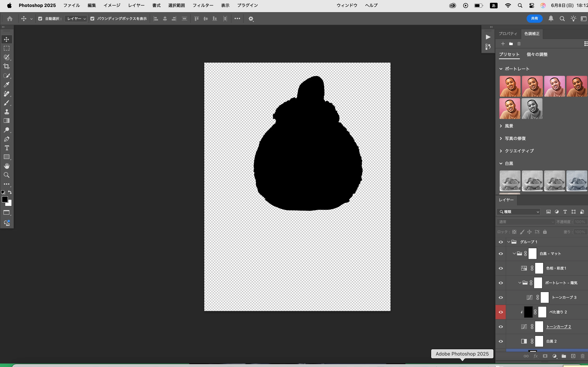Switch to 個々の調整 view
The height and width of the screenshot is (367, 588).
click(537, 55)
